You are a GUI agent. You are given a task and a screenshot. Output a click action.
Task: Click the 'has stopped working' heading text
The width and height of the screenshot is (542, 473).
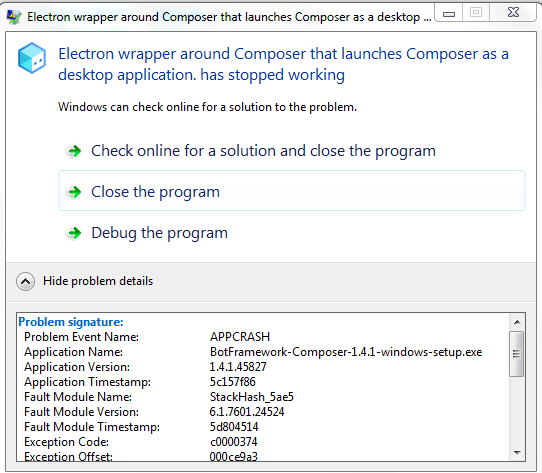click(273, 75)
